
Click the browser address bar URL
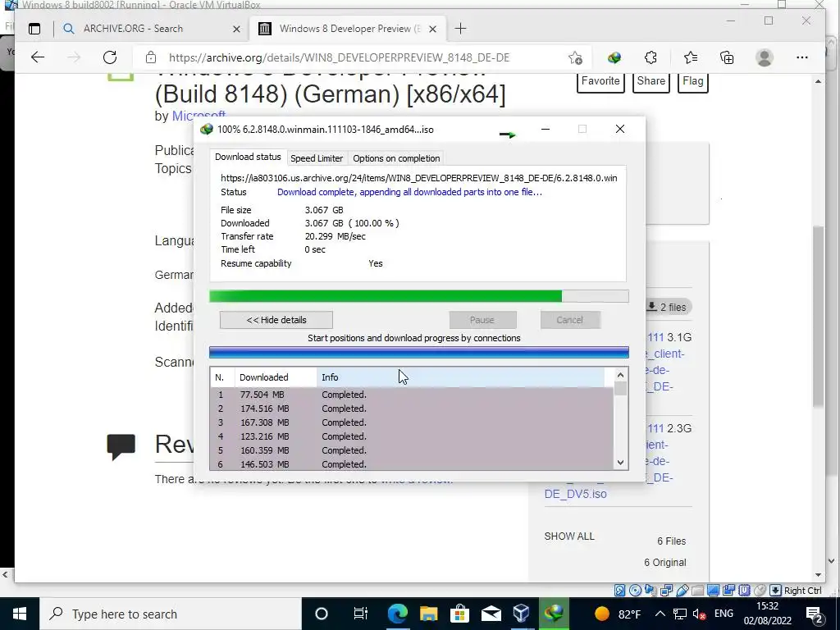(x=339, y=58)
